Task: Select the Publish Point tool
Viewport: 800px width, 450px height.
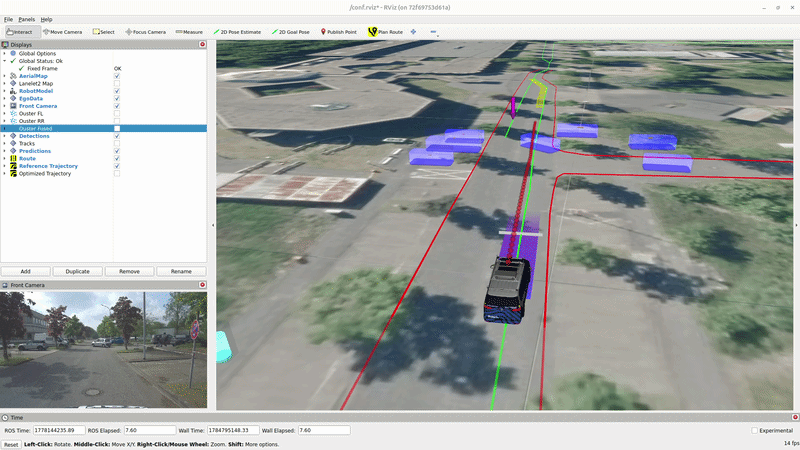Action: 338,32
